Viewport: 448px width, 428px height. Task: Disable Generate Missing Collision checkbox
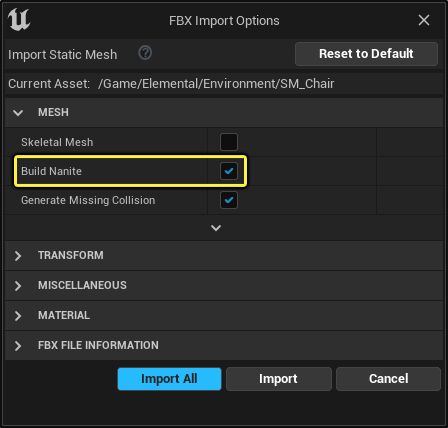click(x=229, y=200)
